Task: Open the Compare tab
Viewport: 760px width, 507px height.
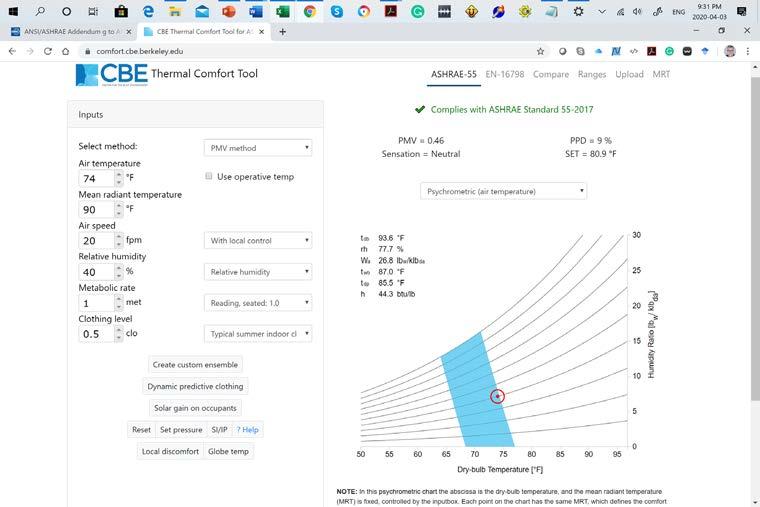Action: point(551,74)
